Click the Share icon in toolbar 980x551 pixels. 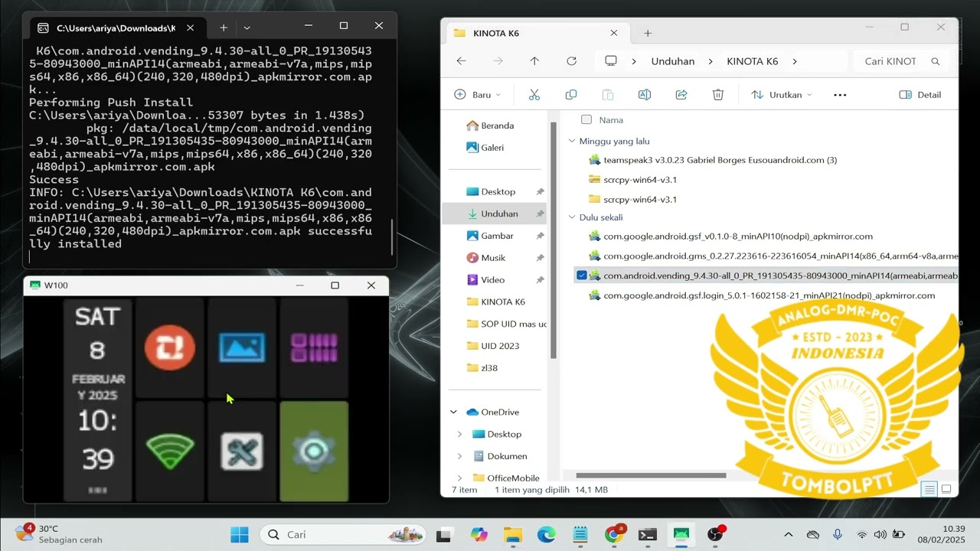(681, 95)
